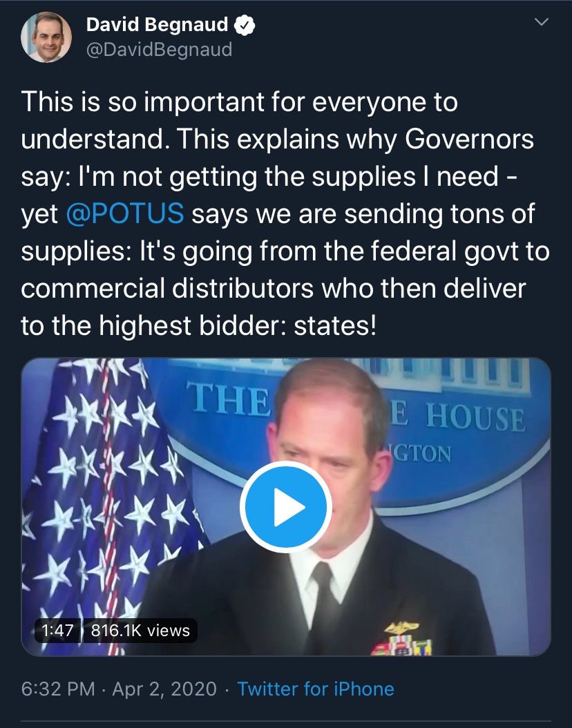Open the Twitter for iPhone source link

coord(316,689)
